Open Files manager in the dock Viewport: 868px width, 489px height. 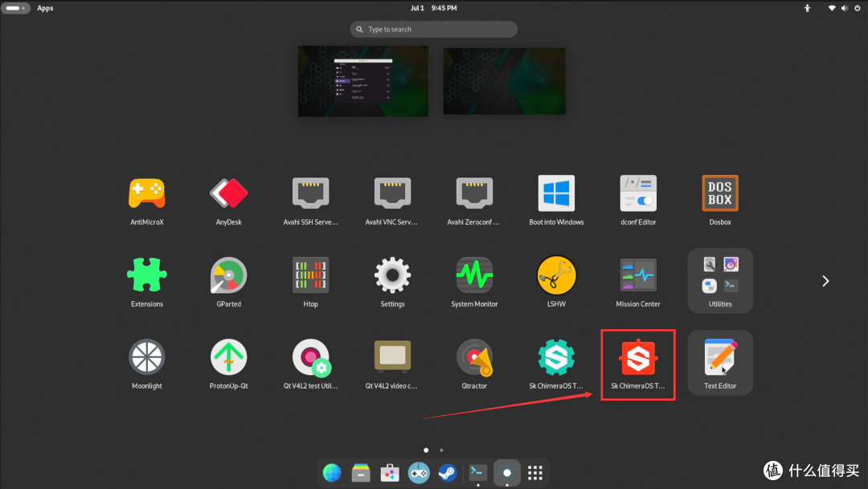(x=361, y=473)
